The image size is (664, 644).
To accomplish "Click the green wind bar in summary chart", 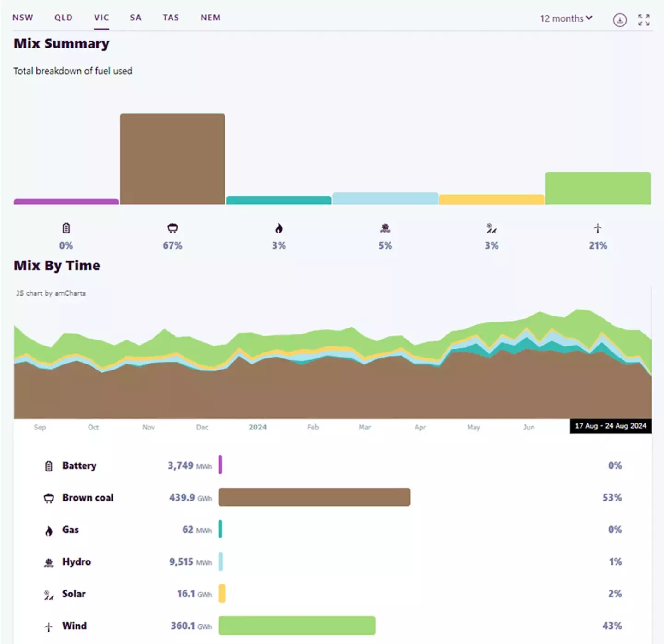I will coord(598,188).
